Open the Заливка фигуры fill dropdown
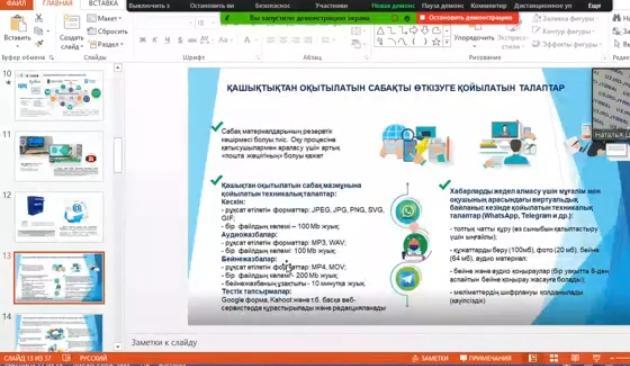 (566, 18)
